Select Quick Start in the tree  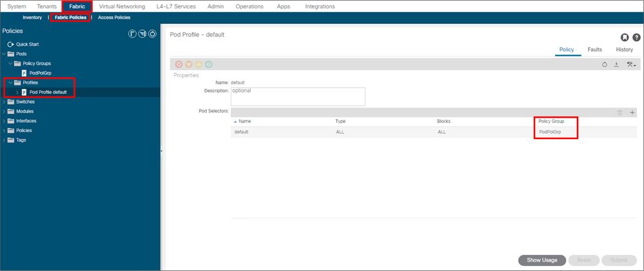[28, 44]
